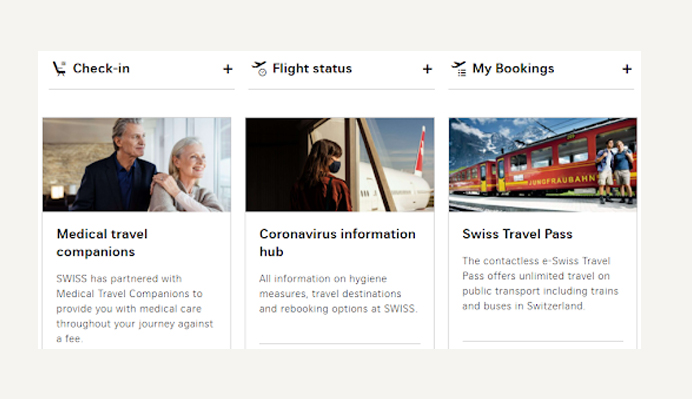Open the Swiss Travel Pass heading
Screen dimensions: 692x399
pyautogui.click(x=517, y=234)
